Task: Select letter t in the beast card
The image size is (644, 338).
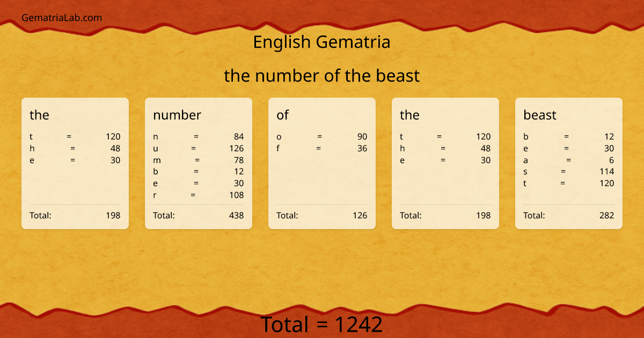Action: (x=525, y=183)
